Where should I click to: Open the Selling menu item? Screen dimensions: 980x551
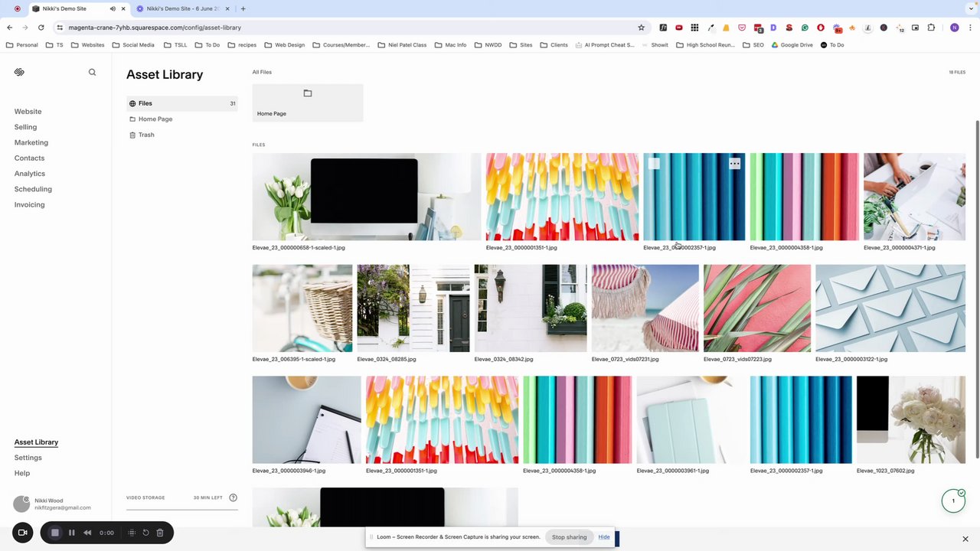(25, 127)
